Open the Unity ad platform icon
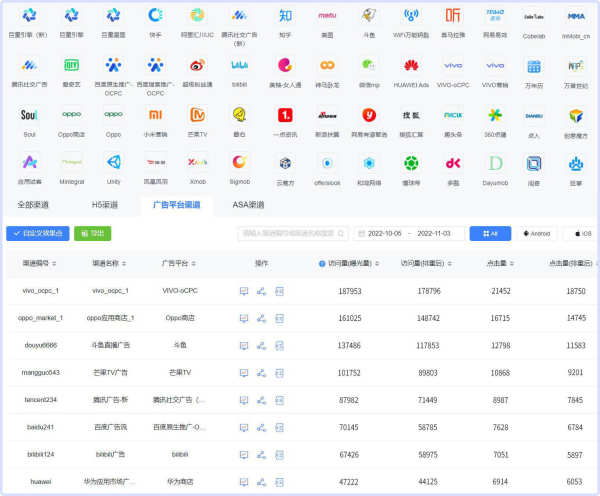This screenshot has height=496, width=600. (113, 163)
